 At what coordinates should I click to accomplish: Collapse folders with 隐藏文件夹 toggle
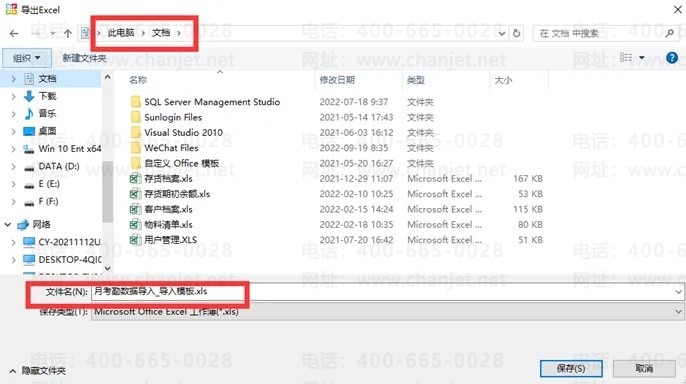[x=38, y=371]
